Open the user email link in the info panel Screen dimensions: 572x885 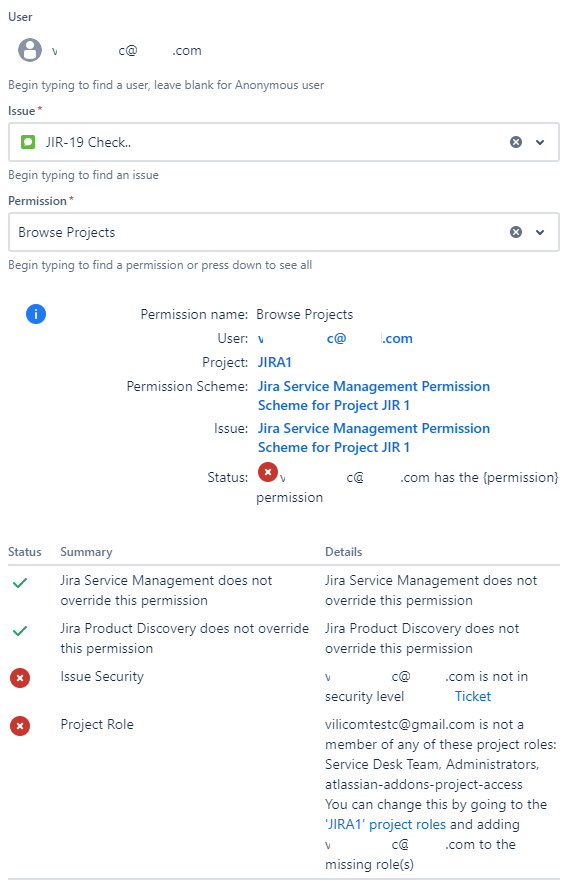point(335,339)
